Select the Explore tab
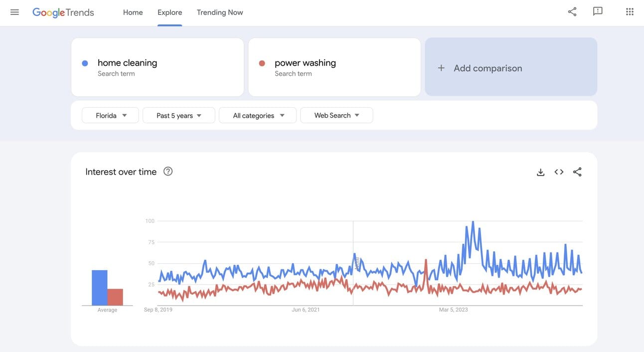Screen dimensions: 644x352 click(169, 12)
